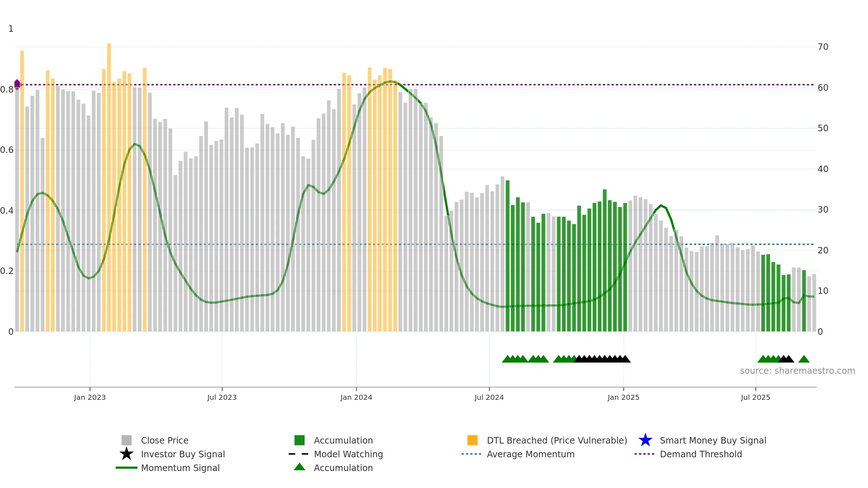
Task: Click the blue Smart Money Buy Signal star
Action: (x=646, y=440)
